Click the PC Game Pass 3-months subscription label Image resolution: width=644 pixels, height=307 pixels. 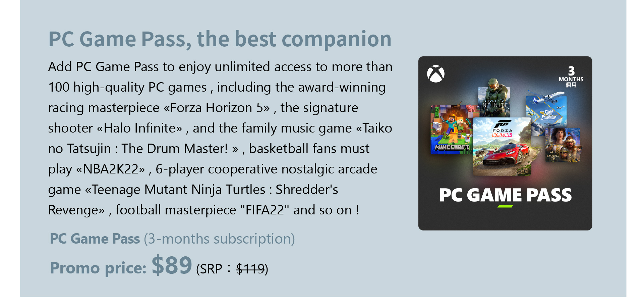tap(172, 239)
